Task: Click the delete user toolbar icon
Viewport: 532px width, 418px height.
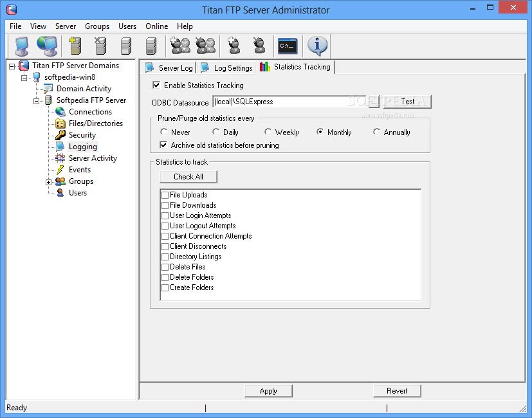Action: [259, 46]
